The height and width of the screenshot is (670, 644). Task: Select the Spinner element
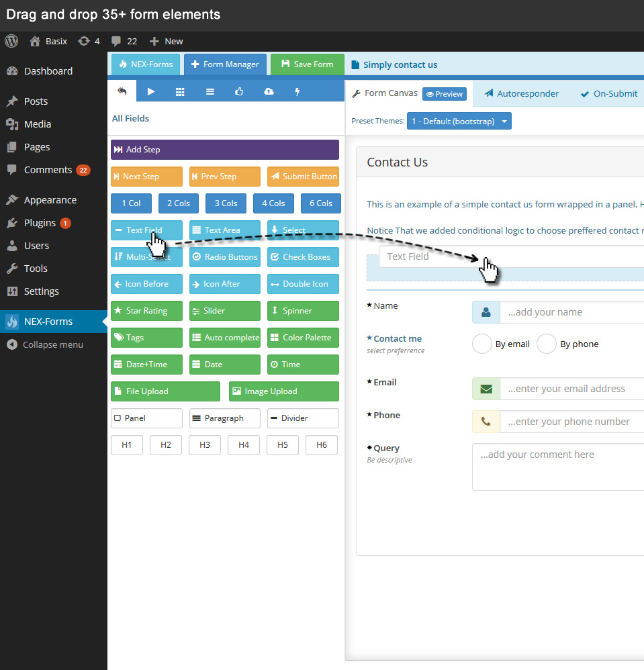303,311
